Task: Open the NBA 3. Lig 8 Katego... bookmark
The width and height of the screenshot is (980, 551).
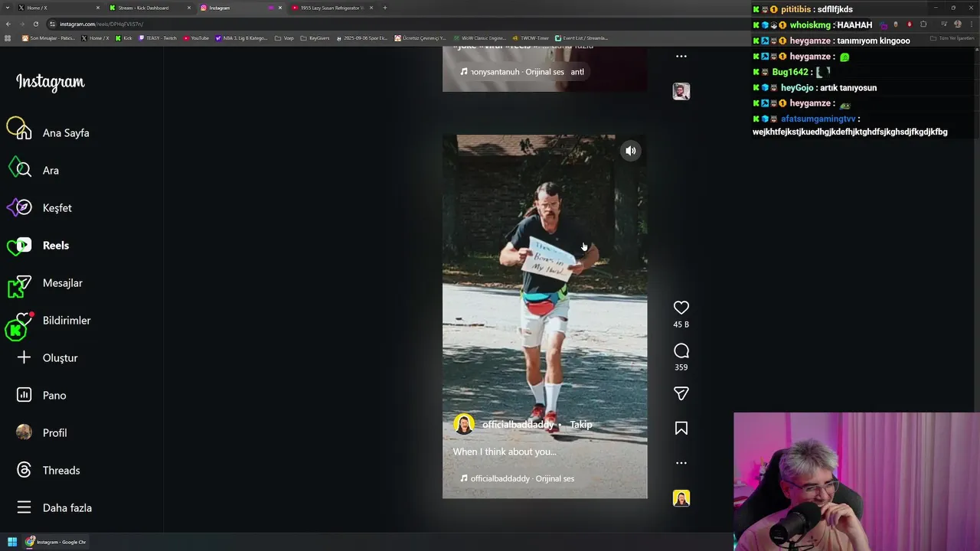Action: 241,37
